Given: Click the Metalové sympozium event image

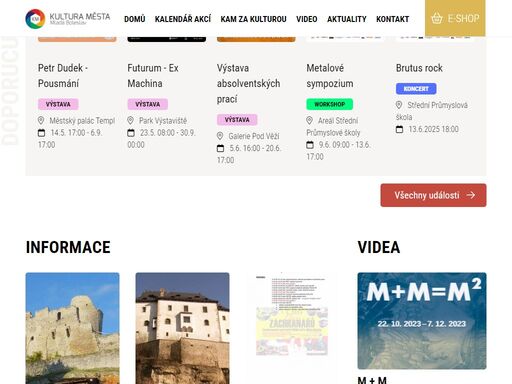Looking at the screenshot, I should coord(345,38).
